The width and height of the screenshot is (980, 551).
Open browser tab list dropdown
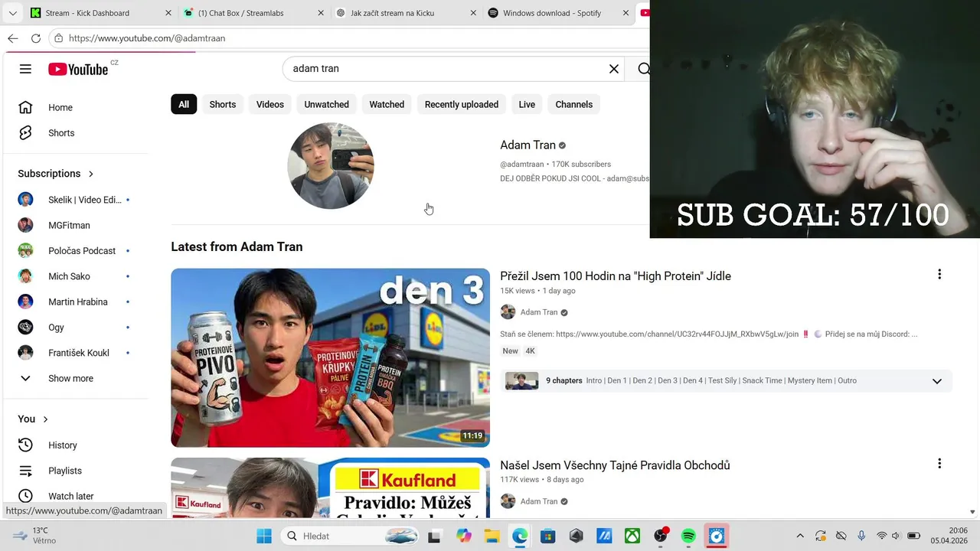[x=12, y=13]
